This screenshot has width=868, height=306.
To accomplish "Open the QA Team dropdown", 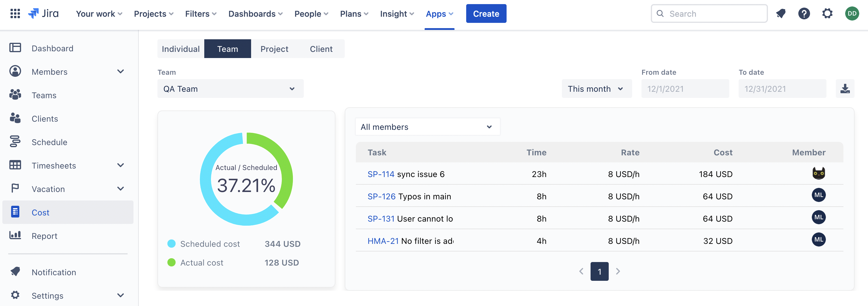I will tap(230, 89).
